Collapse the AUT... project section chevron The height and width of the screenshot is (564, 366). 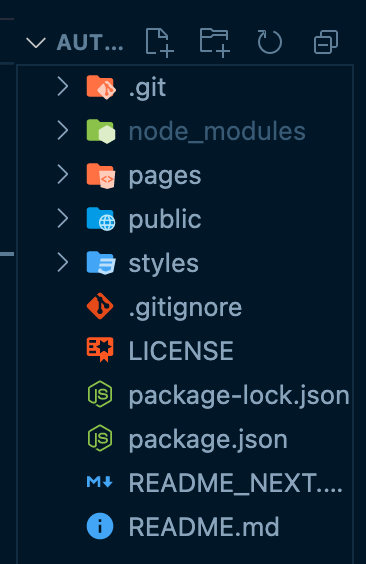tap(36, 43)
